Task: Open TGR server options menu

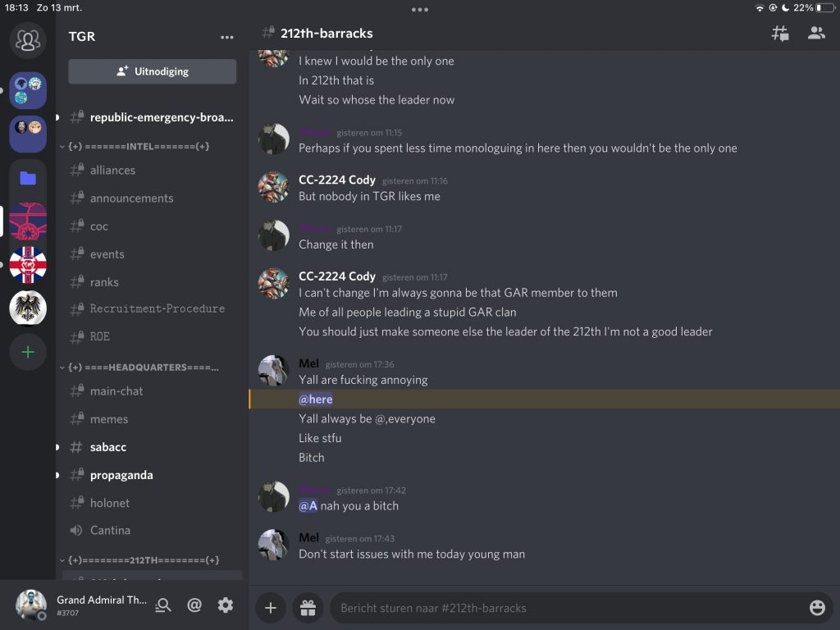Action: 226,37
